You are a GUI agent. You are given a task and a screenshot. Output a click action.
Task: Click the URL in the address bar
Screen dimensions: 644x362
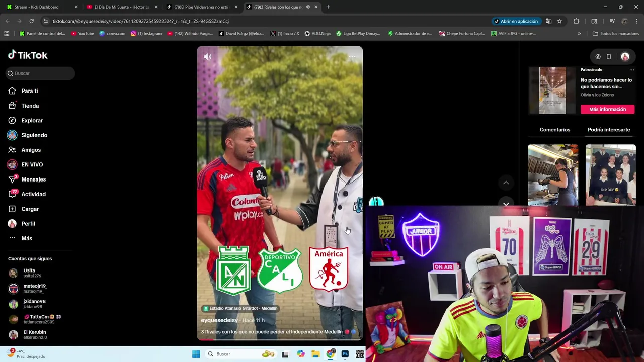pos(140,21)
